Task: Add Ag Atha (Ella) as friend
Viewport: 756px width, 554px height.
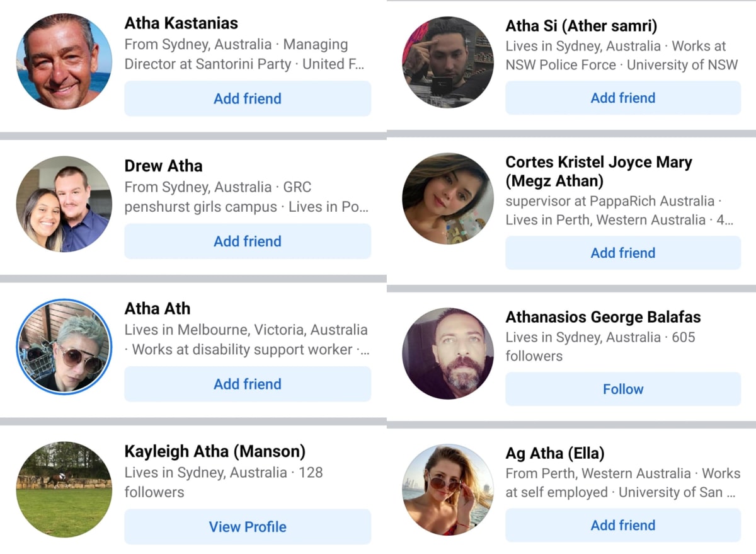Action: pyautogui.click(x=623, y=525)
